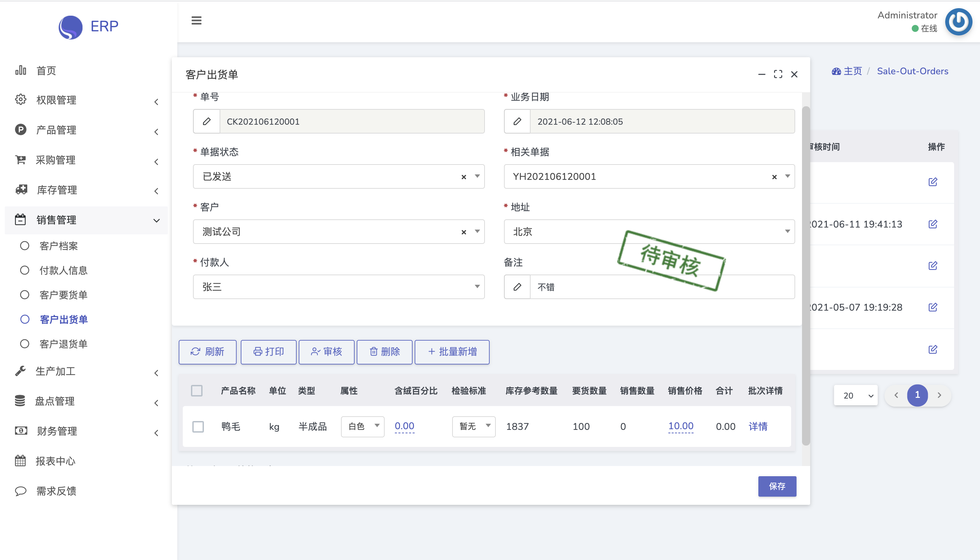This screenshot has height=560, width=980.
Task: Click the pencil icon beside 单号 field
Action: 207,122
